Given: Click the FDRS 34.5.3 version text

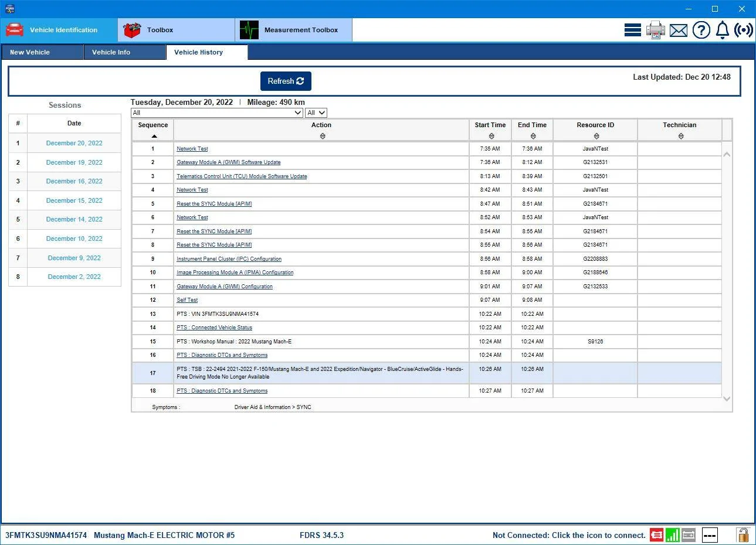Looking at the screenshot, I should [321, 535].
